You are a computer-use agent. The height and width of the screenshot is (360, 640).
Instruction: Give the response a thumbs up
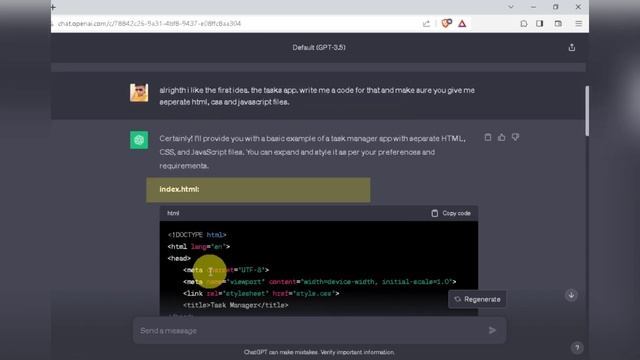pos(502,138)
